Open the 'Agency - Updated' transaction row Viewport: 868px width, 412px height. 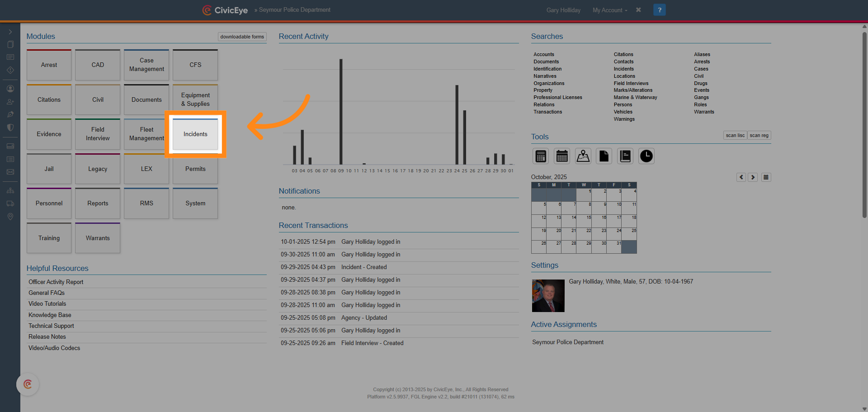(399, 318)
